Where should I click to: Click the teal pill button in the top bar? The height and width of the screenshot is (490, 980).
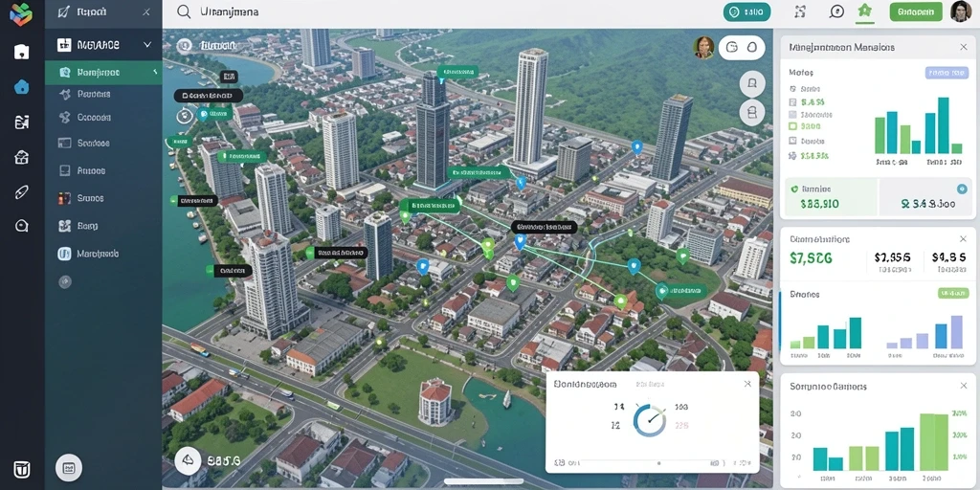click(x=746, y=11)
